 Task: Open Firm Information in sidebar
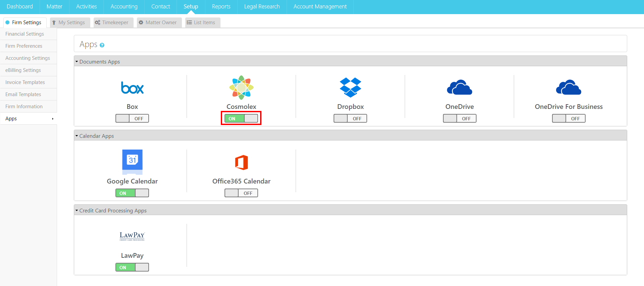point(29,107)
